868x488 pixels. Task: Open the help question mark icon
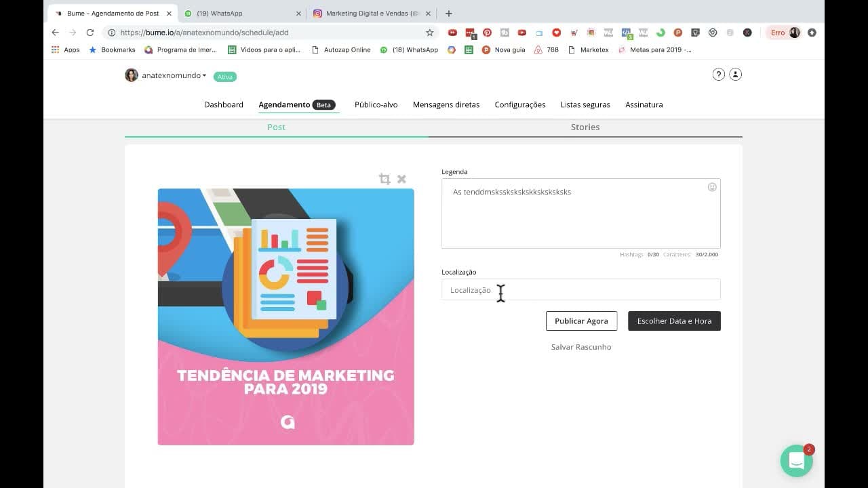[x=719, y=75]
